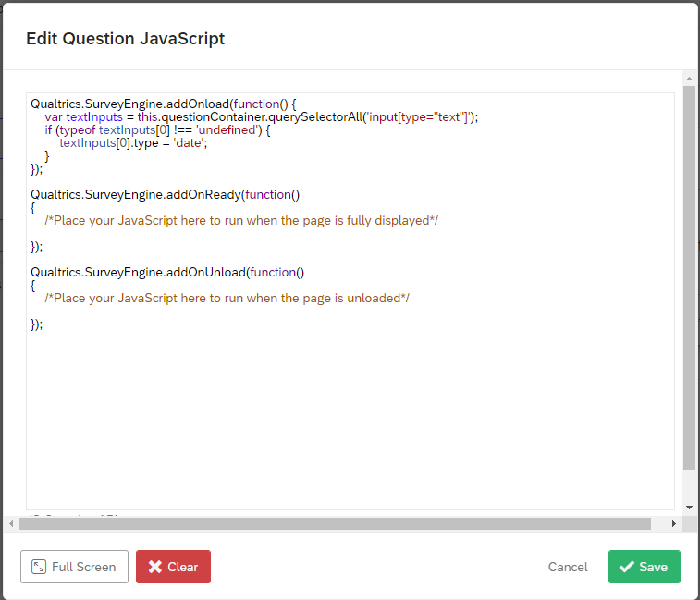This screenshot has height=600, width=700.
Task: Click the vertical scrollbar up arrow
Action: click(x=689, y=80)
